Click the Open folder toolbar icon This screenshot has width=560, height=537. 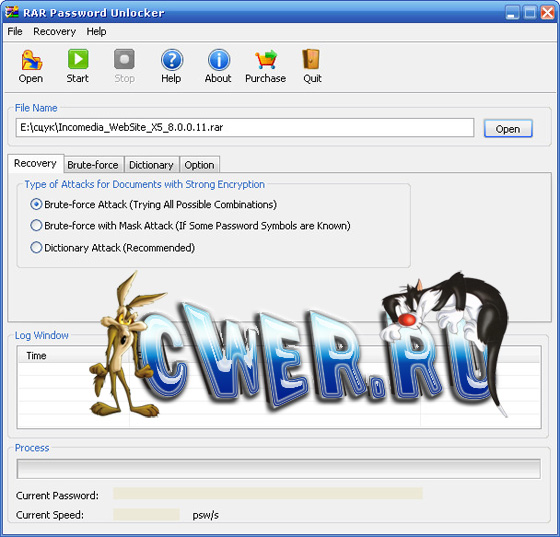[x=31, y=60]
